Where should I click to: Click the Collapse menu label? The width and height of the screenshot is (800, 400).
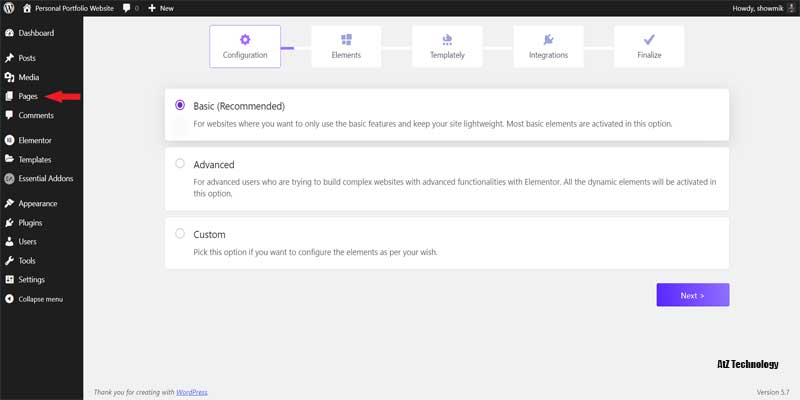click(x=41, y=299)
